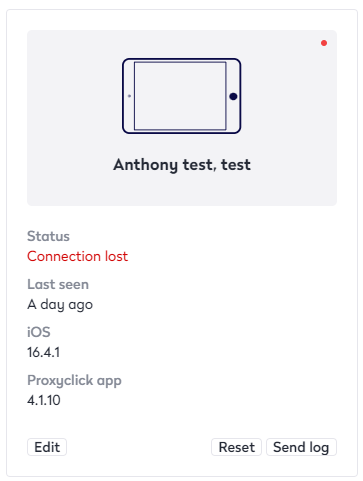Click the tablet home button circle
Screen dimensions: 363x481
click(x=233, y=96)
